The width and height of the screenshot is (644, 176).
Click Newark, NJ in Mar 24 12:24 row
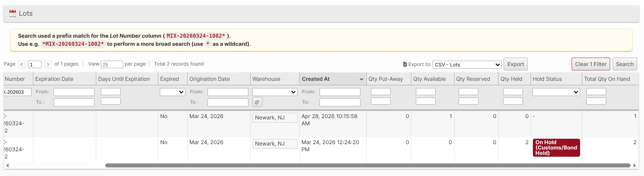[275, 144]
